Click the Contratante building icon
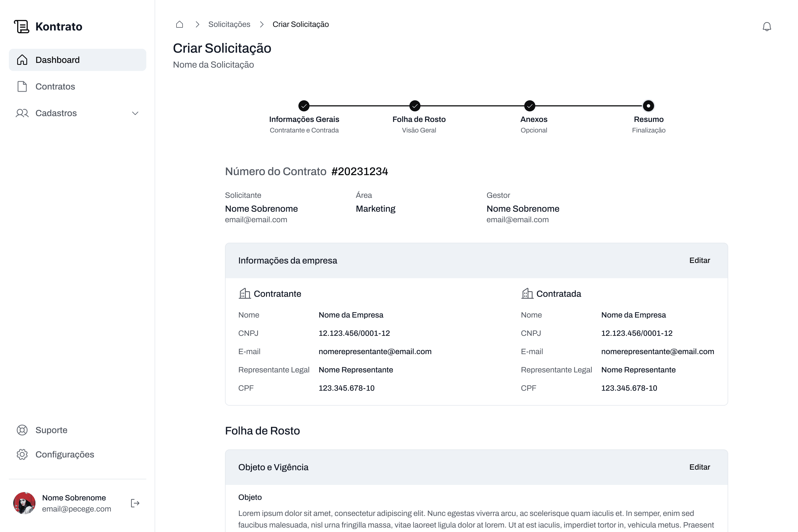The height and width of the screenshot is (532, 798). [244, 293]
